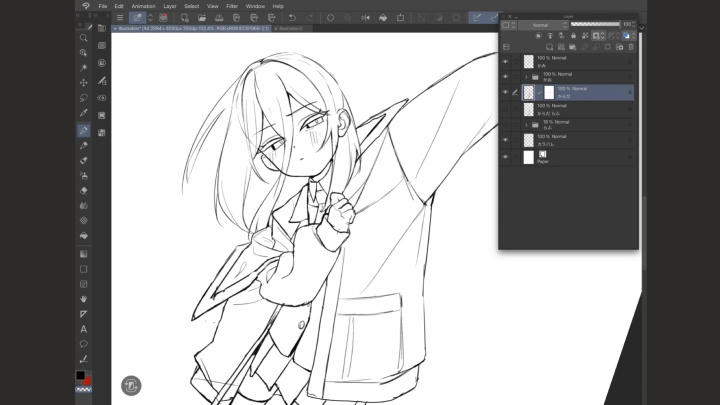Delete layer using the trash icon
Viewport: 720px width, 405px height.
[x=631, y=47]
